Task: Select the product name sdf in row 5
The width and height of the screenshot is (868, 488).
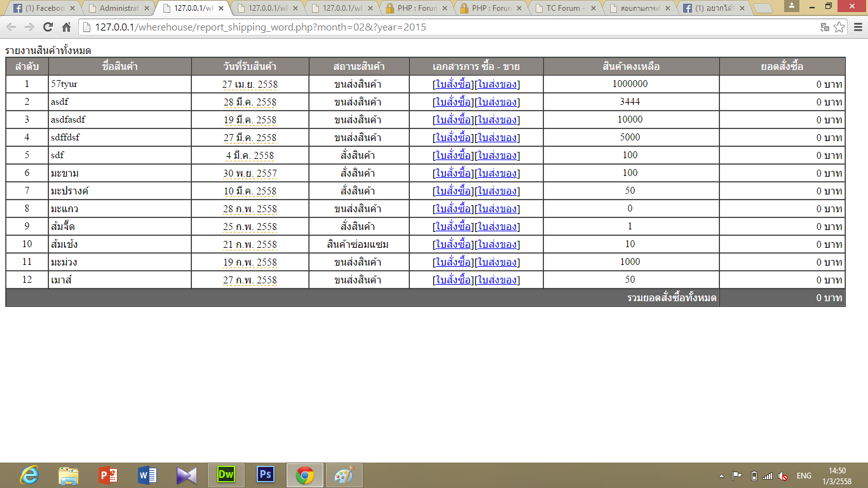Action: [x=57, y=155]
